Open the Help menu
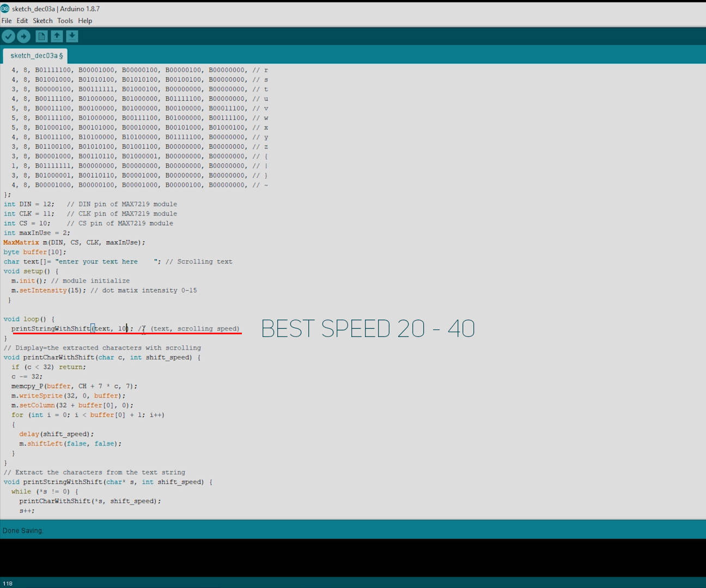The height and width of the screenshot is (588, 706). (85, 21)
